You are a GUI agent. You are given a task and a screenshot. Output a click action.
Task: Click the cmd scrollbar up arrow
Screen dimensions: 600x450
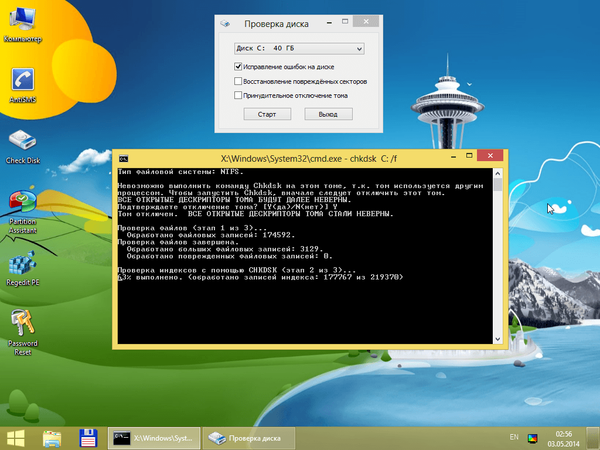(497, 173)
